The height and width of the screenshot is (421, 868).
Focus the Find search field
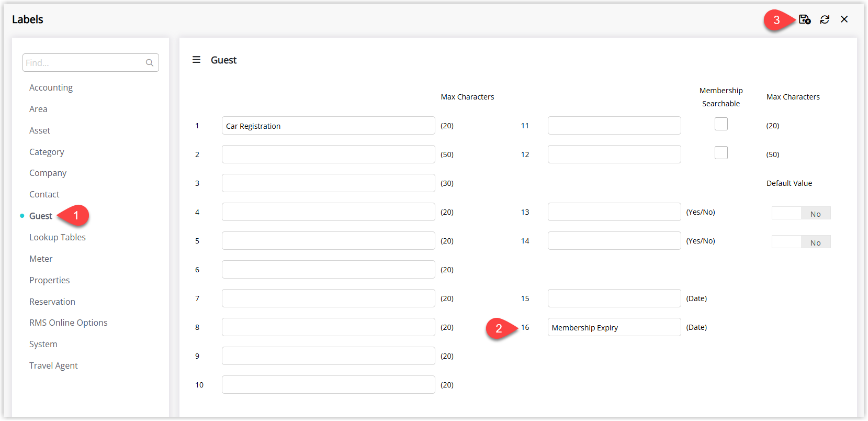[91, 63]
